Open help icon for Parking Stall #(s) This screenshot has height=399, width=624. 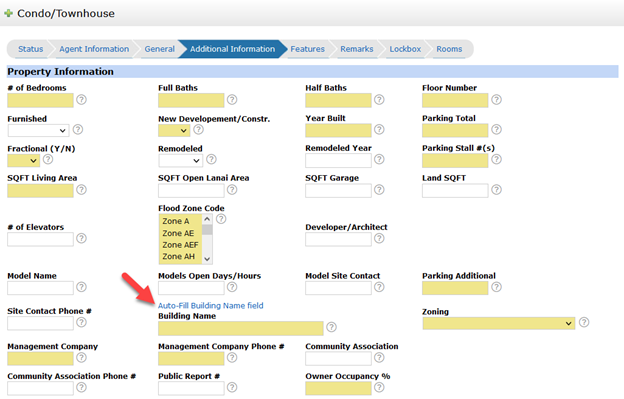coord(496,159)
